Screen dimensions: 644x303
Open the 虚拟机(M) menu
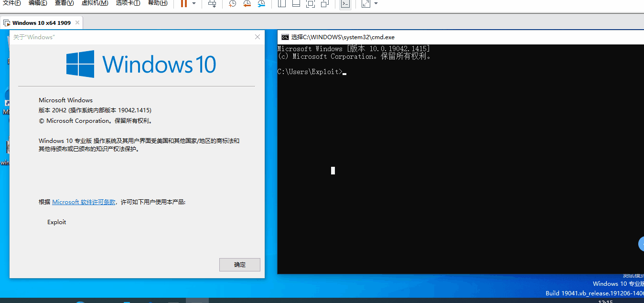tap(95, 3)
